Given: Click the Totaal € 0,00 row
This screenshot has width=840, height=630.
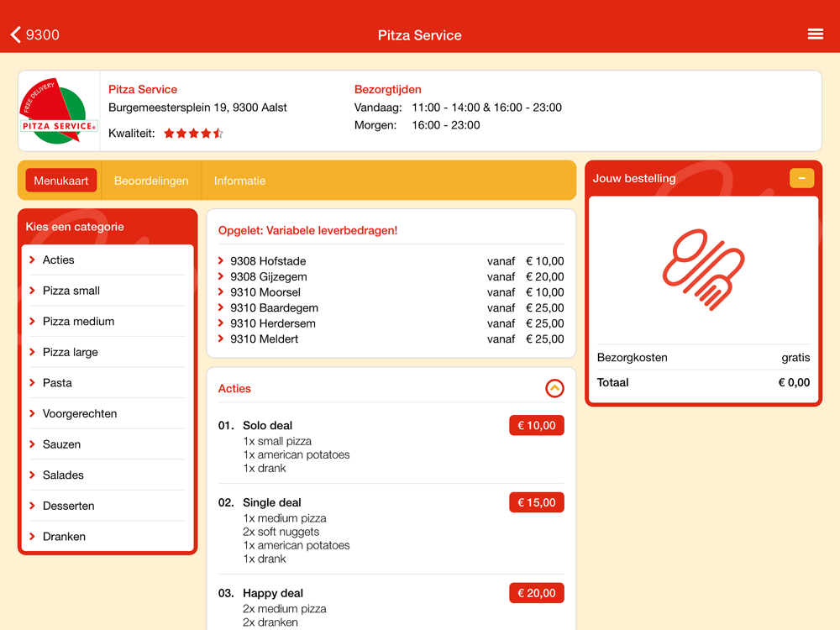Looking at the screenshot, I should (703, 382).
